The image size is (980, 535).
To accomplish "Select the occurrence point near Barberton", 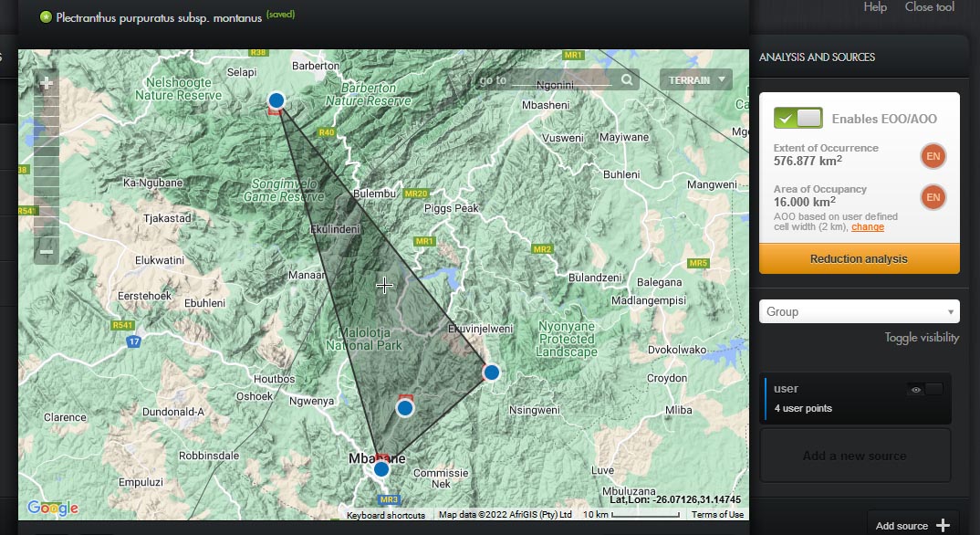I will pyautogui.click(x=276, y=100).
